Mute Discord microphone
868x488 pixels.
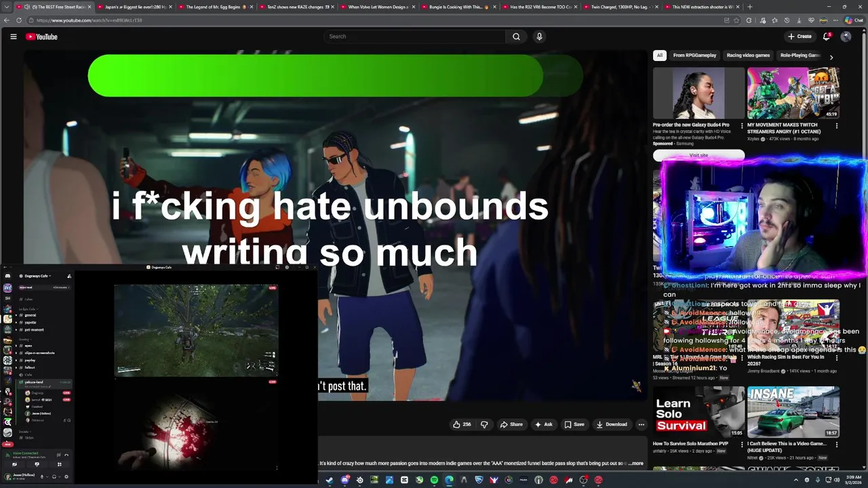click(42, 476)
